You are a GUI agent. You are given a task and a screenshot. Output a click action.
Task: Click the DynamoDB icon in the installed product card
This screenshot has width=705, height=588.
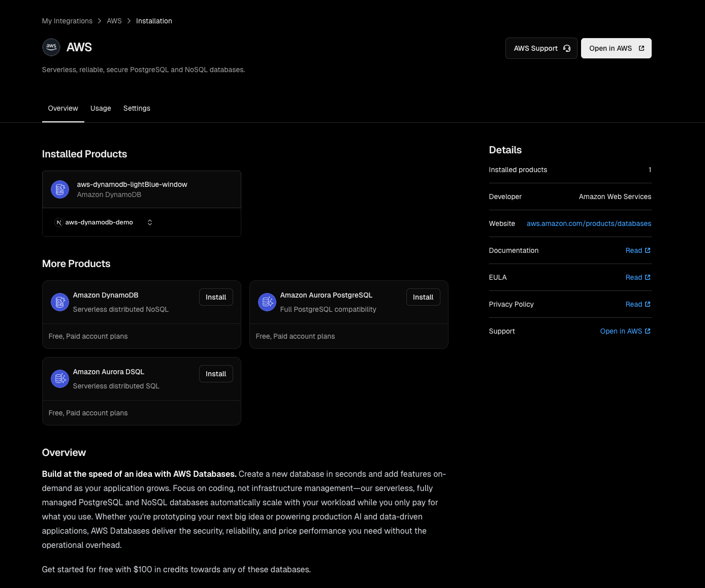point(60,189)
